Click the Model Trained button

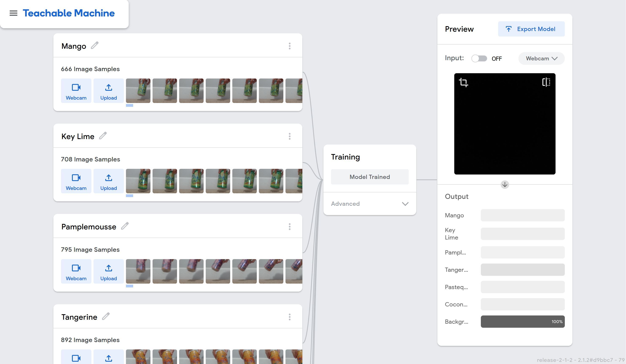(x=369, y=176)
